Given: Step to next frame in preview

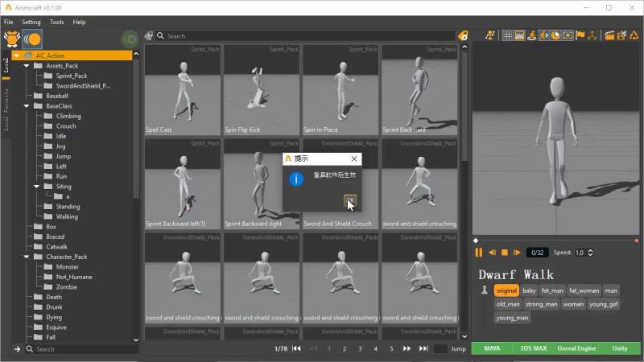Looking at the screenshot, I should point(517,253).
